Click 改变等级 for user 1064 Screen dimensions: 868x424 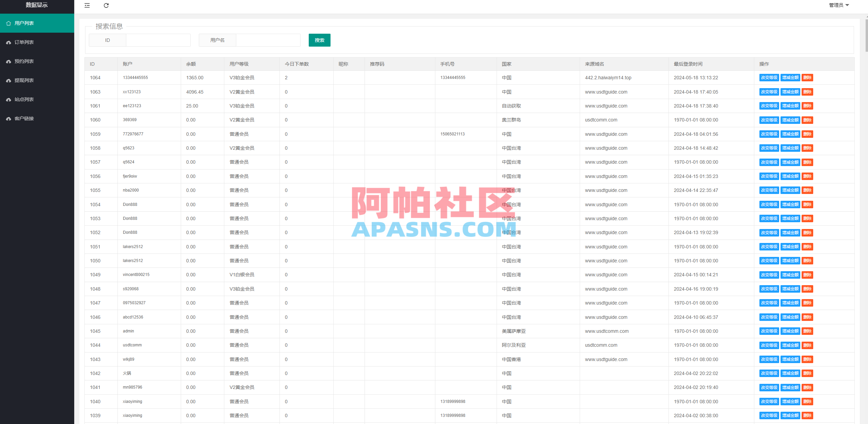[769, 77]
